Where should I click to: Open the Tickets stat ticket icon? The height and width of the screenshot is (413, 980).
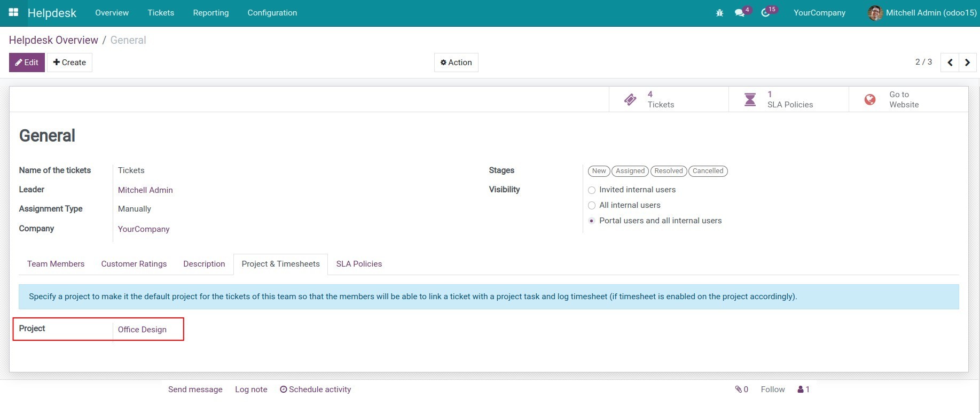click(x=630, y=99)
